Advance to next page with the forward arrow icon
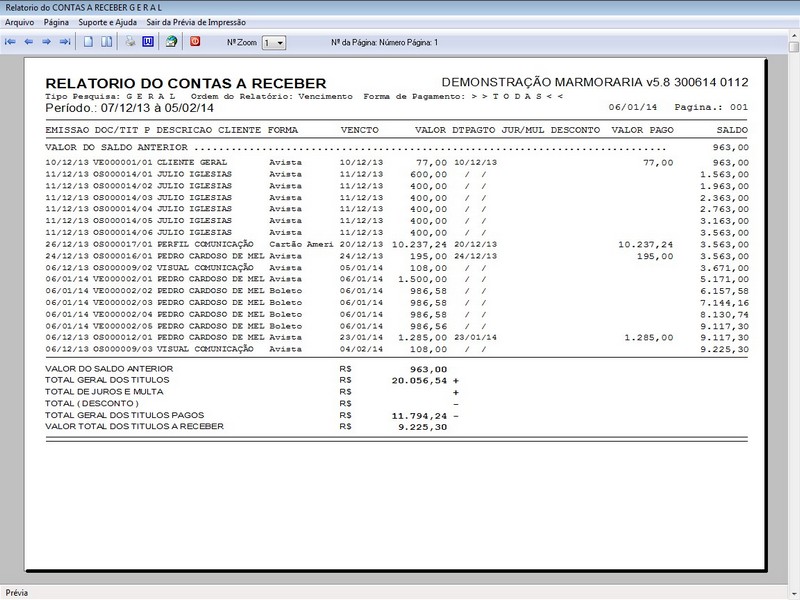This screenshot has height=600, width=800. tap(47, 41)
